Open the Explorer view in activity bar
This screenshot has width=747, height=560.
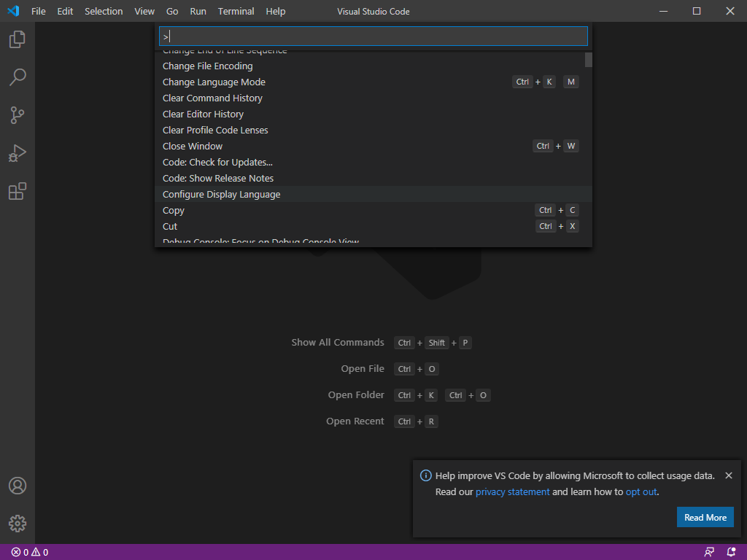click(18, 39)
